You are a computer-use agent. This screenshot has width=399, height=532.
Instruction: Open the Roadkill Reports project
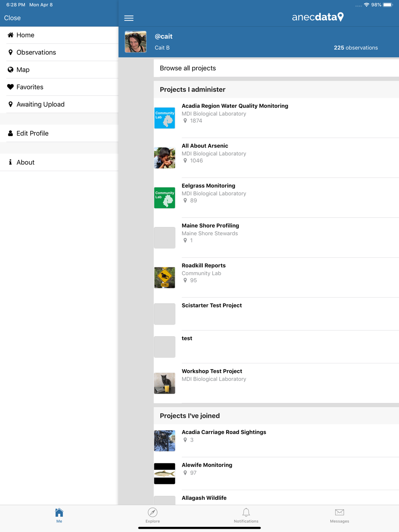tap(276, 278)
